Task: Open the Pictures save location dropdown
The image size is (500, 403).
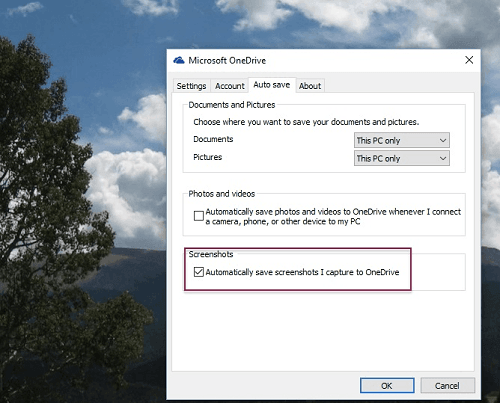Action: (402, 158)
